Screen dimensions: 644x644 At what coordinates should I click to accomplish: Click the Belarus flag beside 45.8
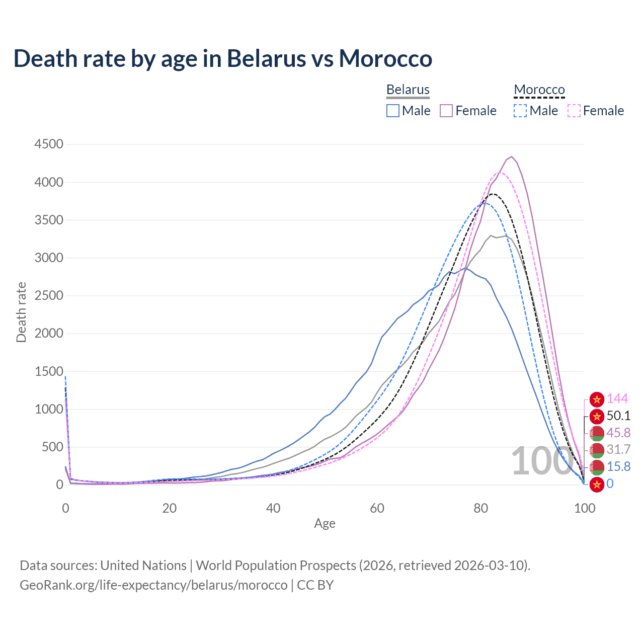(x=597, y=433)
